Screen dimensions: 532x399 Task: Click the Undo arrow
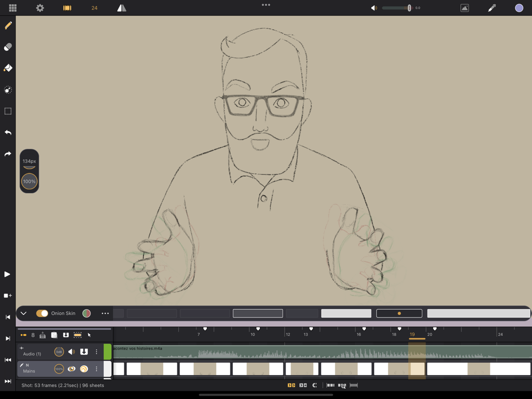coord(7,132)
